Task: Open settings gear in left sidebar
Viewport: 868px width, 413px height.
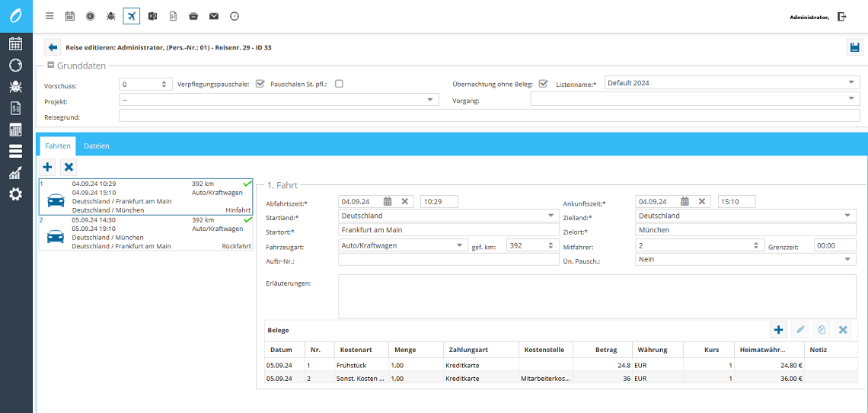Action: [15, 194]
